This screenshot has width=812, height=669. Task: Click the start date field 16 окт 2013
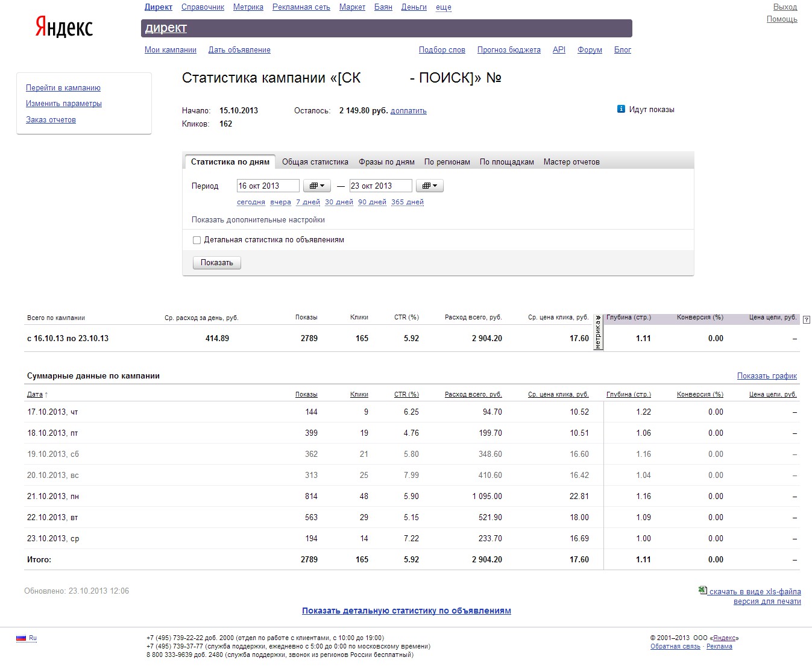point(268,186)
